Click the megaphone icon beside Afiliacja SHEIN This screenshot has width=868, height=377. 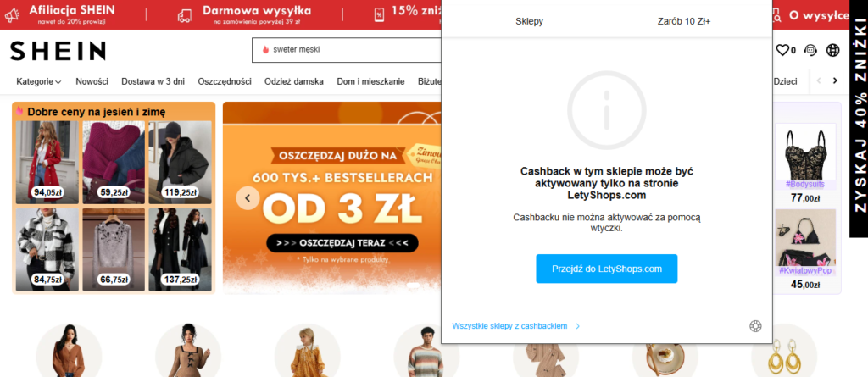click(12, 15)
